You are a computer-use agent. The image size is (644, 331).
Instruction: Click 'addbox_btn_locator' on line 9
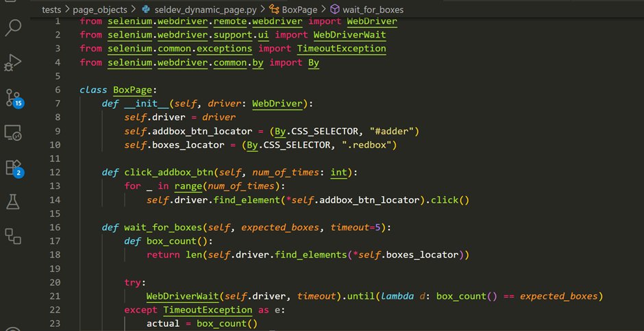coord(202,131)
